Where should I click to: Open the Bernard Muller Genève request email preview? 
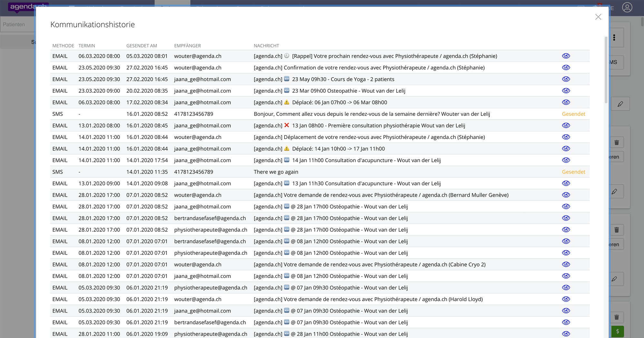[x=566, y=195]
